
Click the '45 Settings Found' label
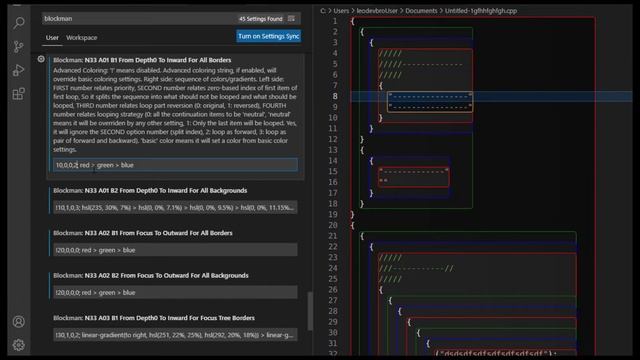pyautogui.click(x=260, y=19)
